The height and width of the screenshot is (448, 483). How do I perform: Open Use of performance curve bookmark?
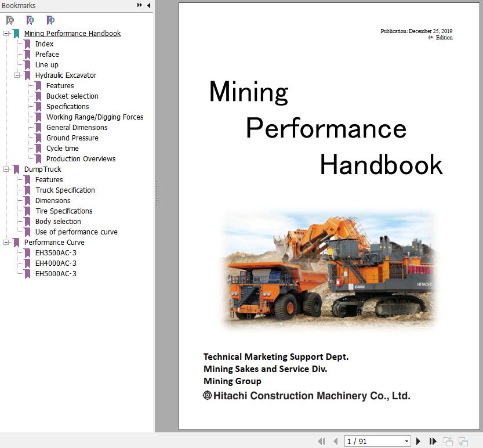77,232
